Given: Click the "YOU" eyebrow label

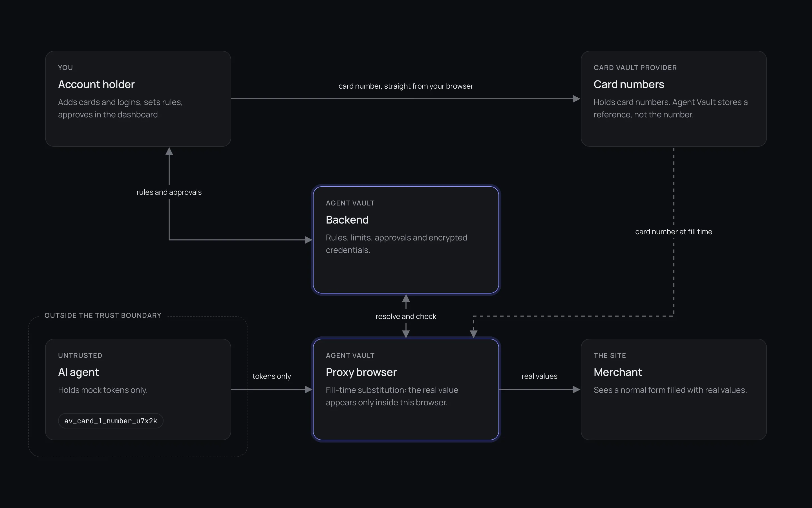Looking at the screenshot, I should pyautogui.click(x=65, y=67).
